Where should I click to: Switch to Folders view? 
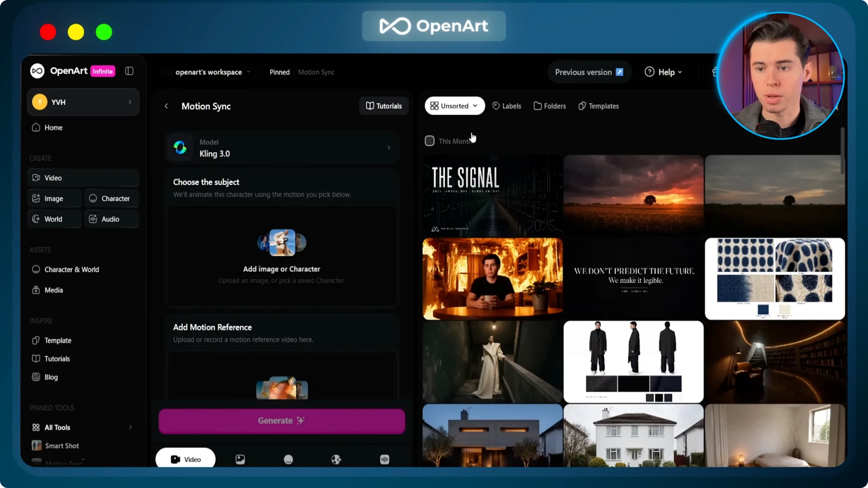pos(549,106)
